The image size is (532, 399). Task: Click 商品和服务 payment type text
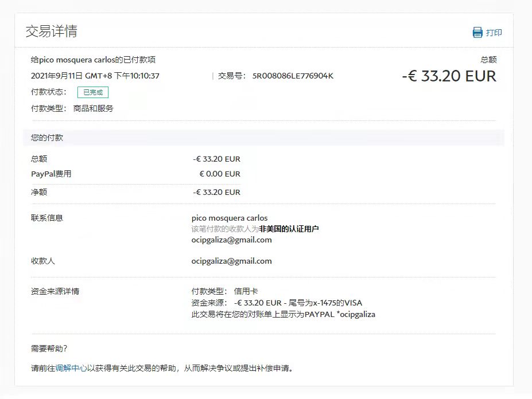(x=93, y=108)
